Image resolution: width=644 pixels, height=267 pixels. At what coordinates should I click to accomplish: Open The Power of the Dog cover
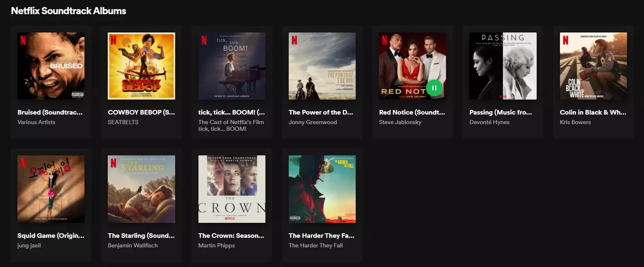coord(322,66)
